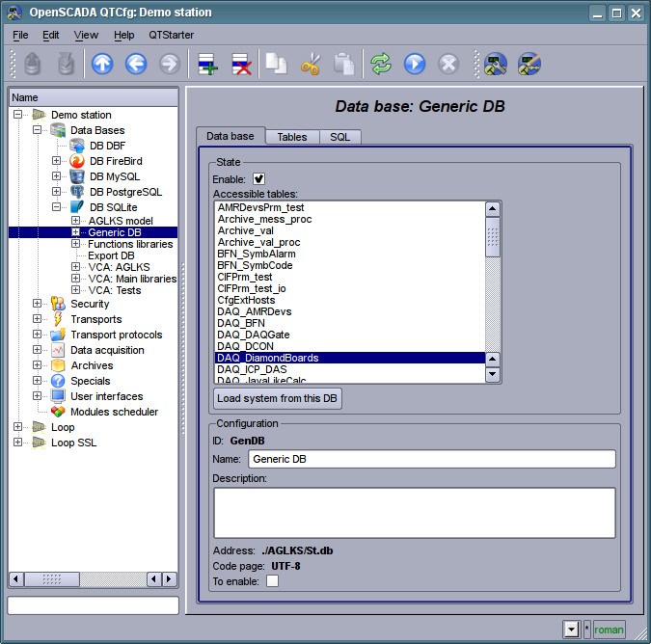Open the View menu

click(x=86, y=35)
